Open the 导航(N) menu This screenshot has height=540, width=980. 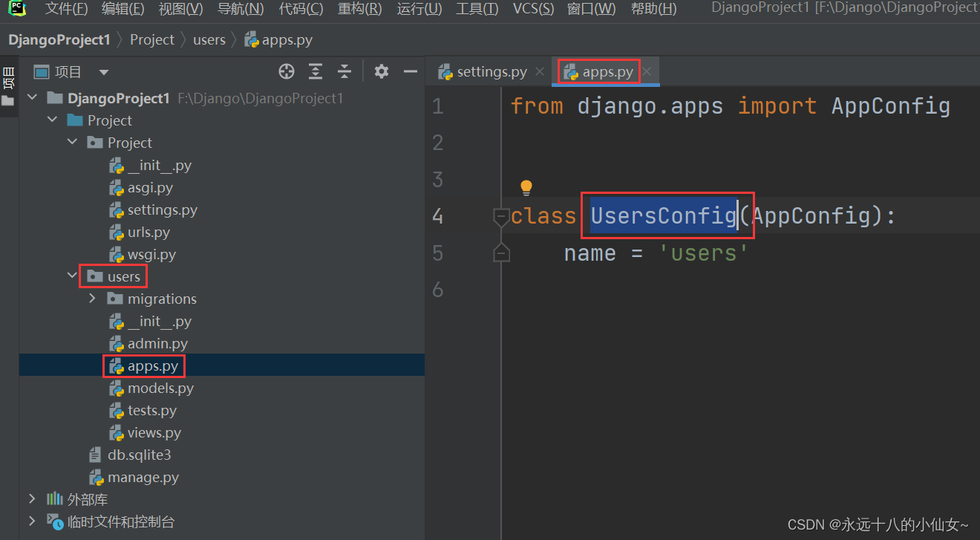pos(241,9)
